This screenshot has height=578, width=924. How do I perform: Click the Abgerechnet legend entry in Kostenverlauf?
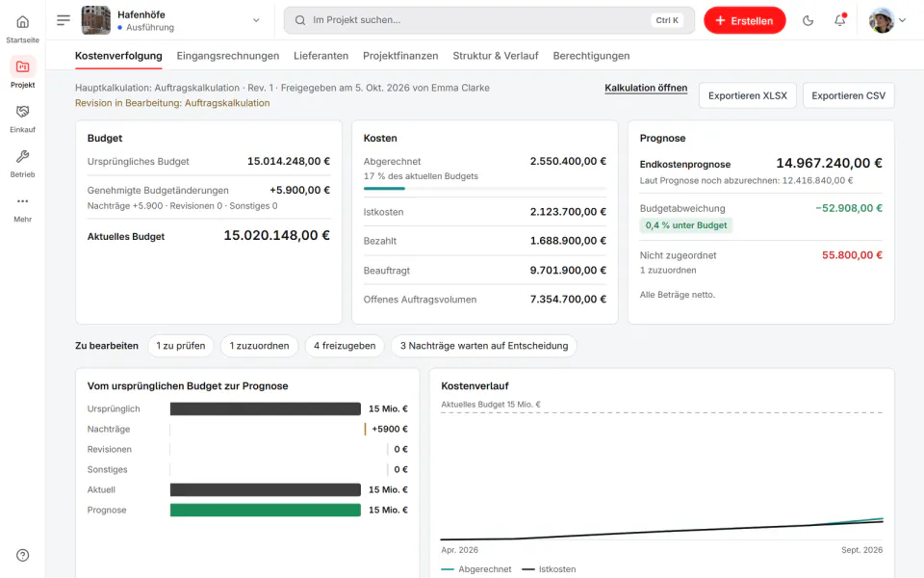[x=476, y=569]
